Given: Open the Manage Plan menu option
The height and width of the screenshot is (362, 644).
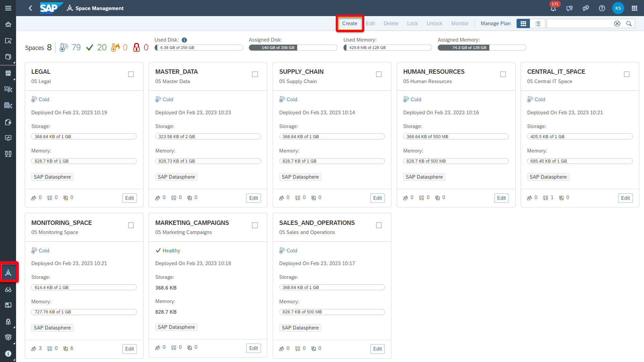Looking at the screenshot, I should (495, 23).
